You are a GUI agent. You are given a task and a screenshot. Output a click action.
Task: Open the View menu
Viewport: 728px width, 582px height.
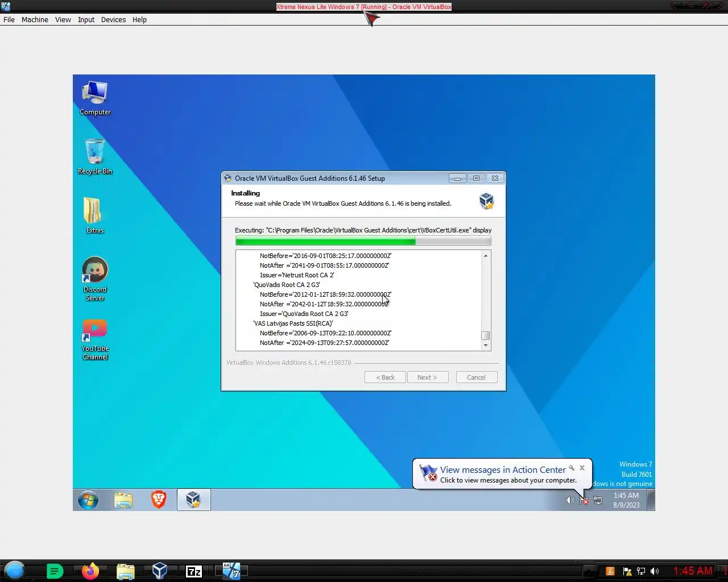[x=63, y=19]
